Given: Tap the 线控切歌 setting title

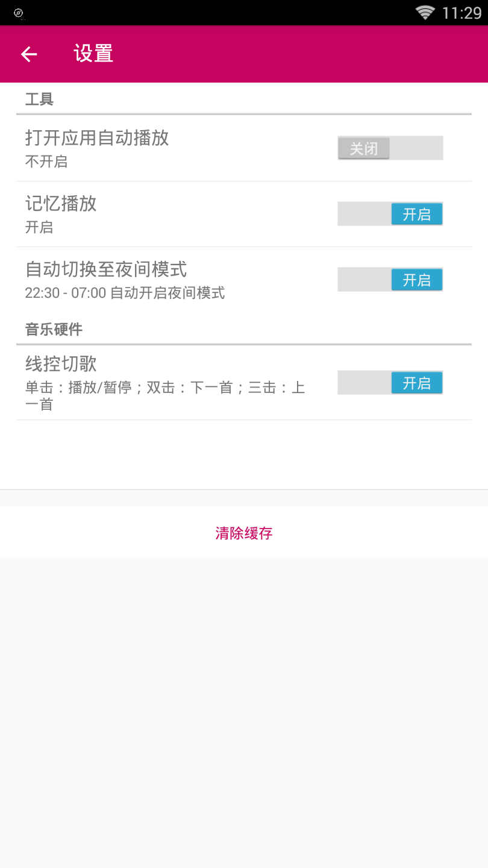Looking at the screenshot, I should pyautogui.click(x=61, y=364).
